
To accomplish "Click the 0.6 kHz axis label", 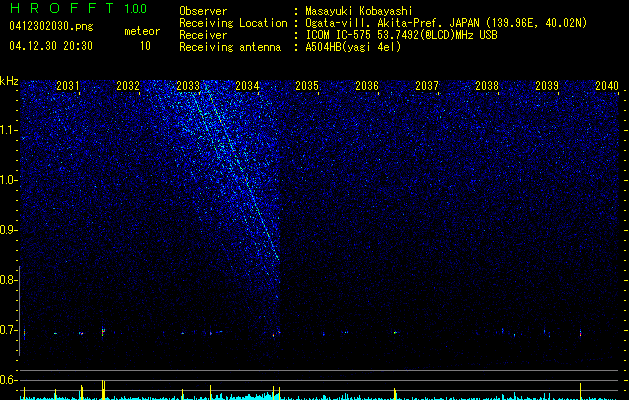I will click(8, 380).
